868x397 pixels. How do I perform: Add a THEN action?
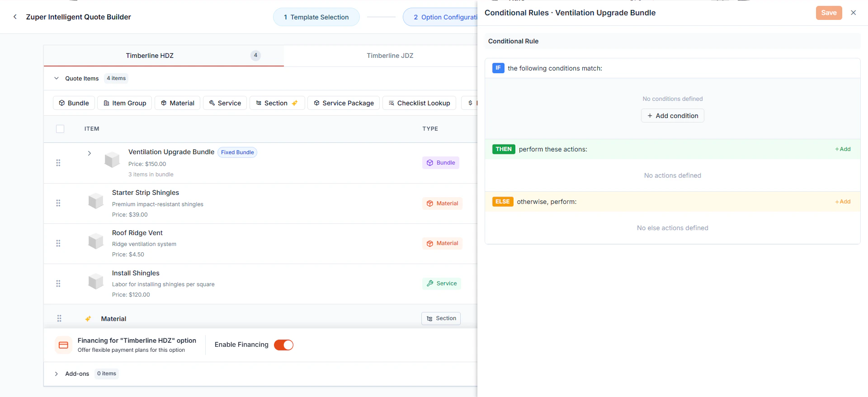coord(843,149)
